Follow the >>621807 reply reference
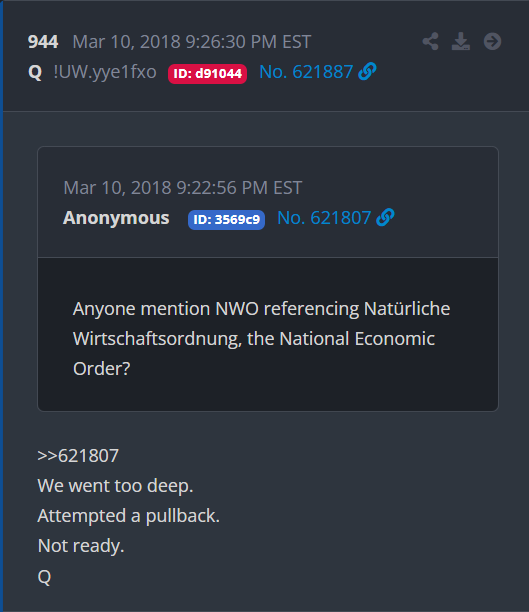Viewport: 529px width, 612px height. click(78, 455)
